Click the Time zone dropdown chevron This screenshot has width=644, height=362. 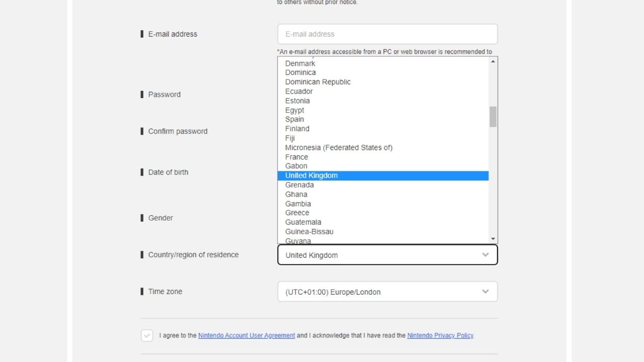[486, 292]
